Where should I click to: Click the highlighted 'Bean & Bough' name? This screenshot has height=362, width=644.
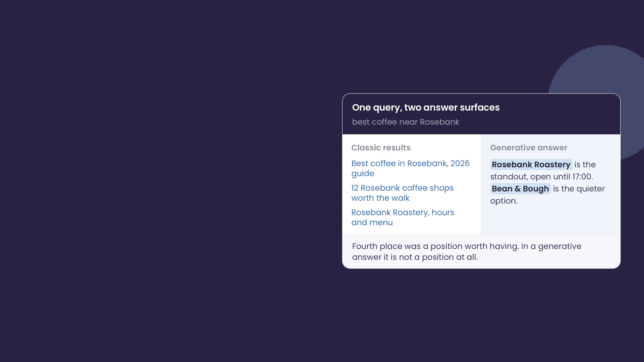520,189
